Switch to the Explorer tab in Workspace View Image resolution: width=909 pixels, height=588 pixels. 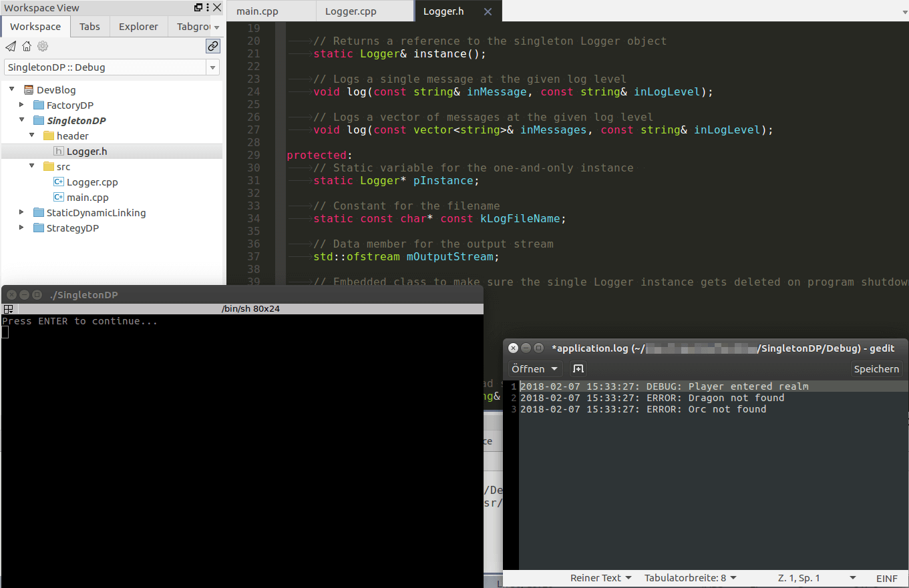[138, 27]
